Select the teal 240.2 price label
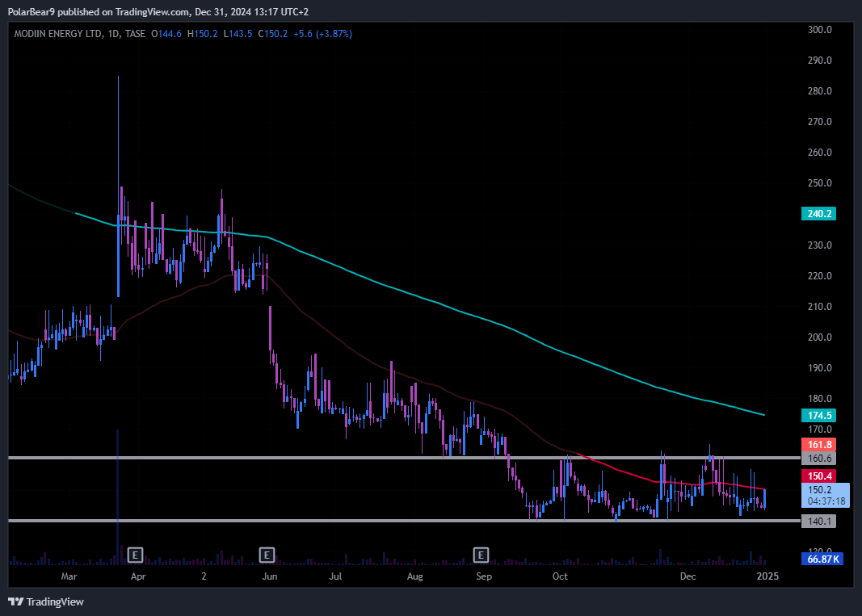Viewport: 862px width, 616px height. tap(821, 215)
